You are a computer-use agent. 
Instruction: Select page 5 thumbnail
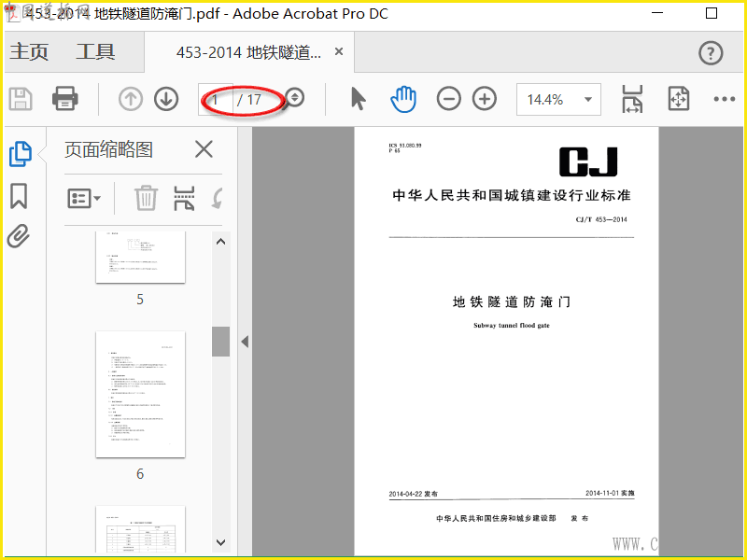tap(141, 258)
